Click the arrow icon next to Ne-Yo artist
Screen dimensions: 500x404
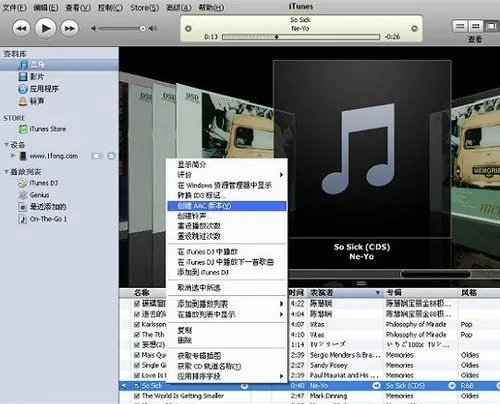coord(376,386)
